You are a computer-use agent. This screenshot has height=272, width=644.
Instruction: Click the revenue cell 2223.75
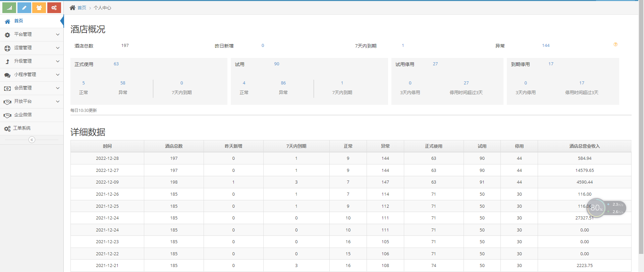[585, 266]
